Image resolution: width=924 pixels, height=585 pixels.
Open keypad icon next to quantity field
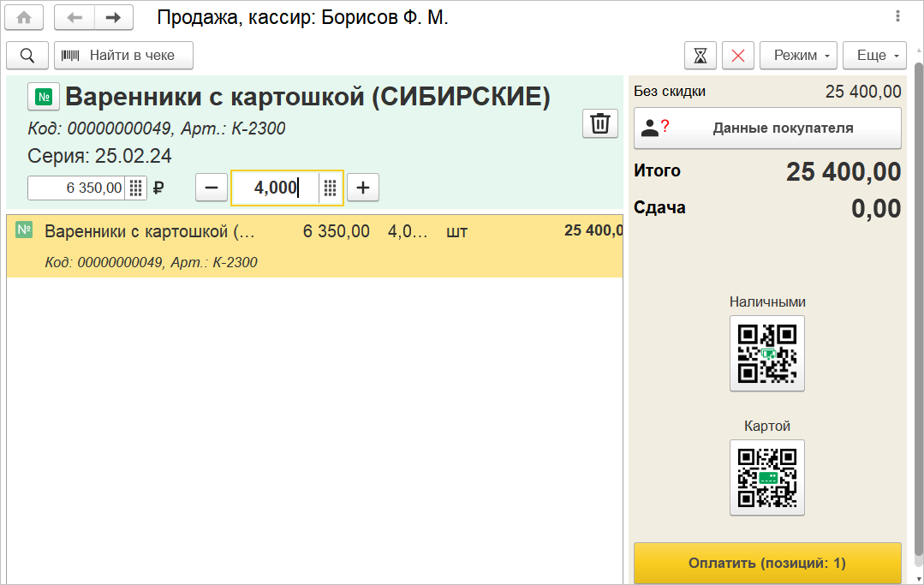coord(331,188)
